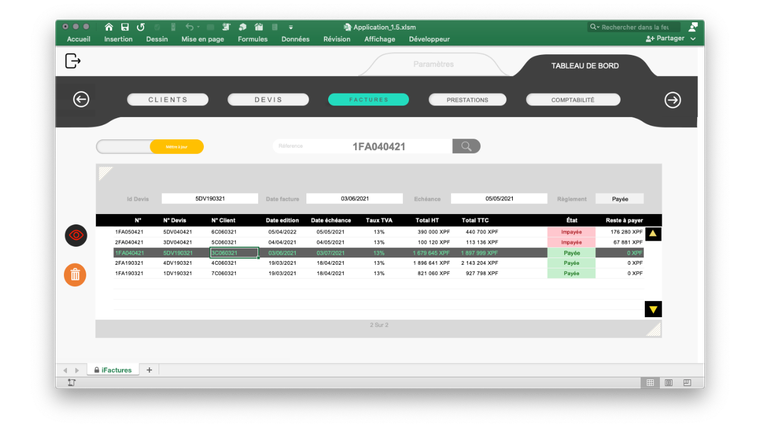
Task: Click the search box Rechercher dans la feuille
Action: (x=634, y=27)
